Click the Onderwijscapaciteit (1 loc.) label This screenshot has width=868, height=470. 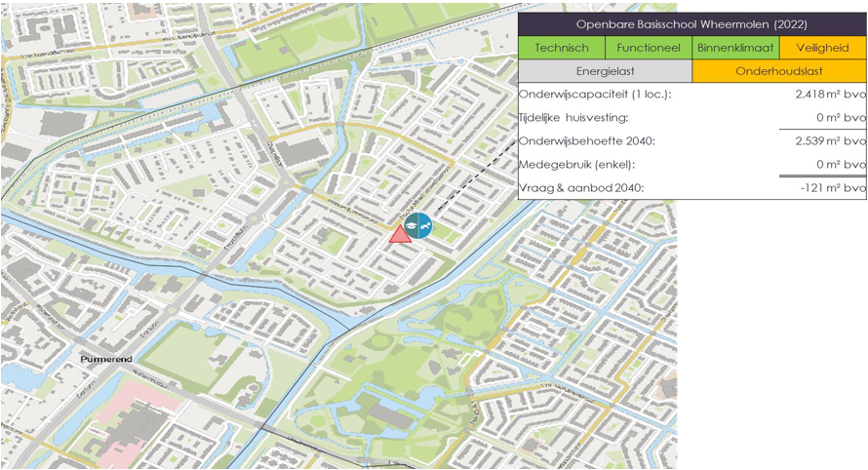(595, 95)
